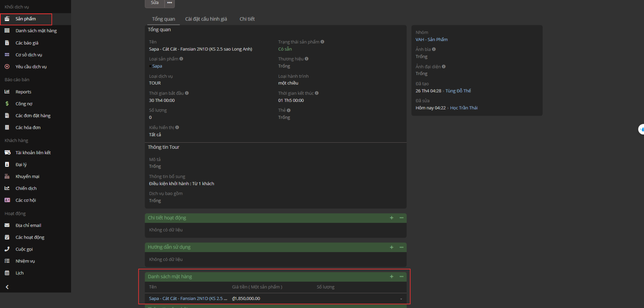Screen dimensions: 644x308
Task: Click the Địa chỉ email envelope icon
Action: pyautogui.click(x=7, y=226)
